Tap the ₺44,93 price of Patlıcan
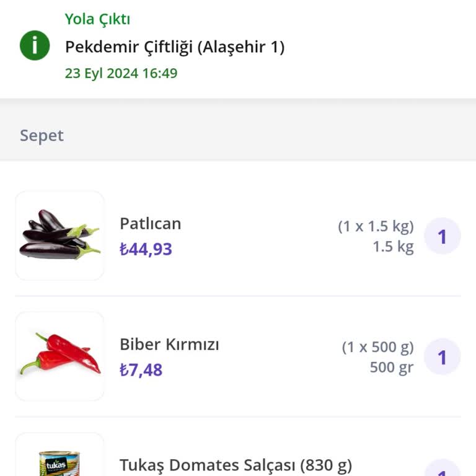This screenshot has height=476, width=476. click(146, 249)
